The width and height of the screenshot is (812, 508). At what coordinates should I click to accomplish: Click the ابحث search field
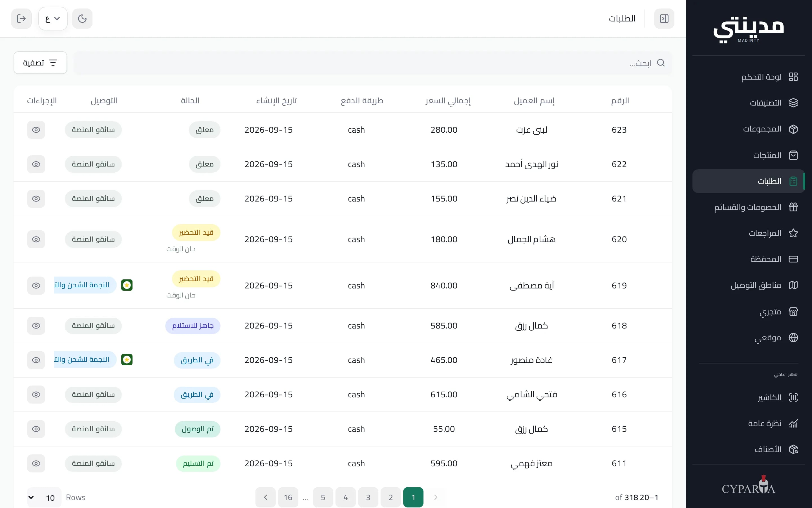(373, 63)
